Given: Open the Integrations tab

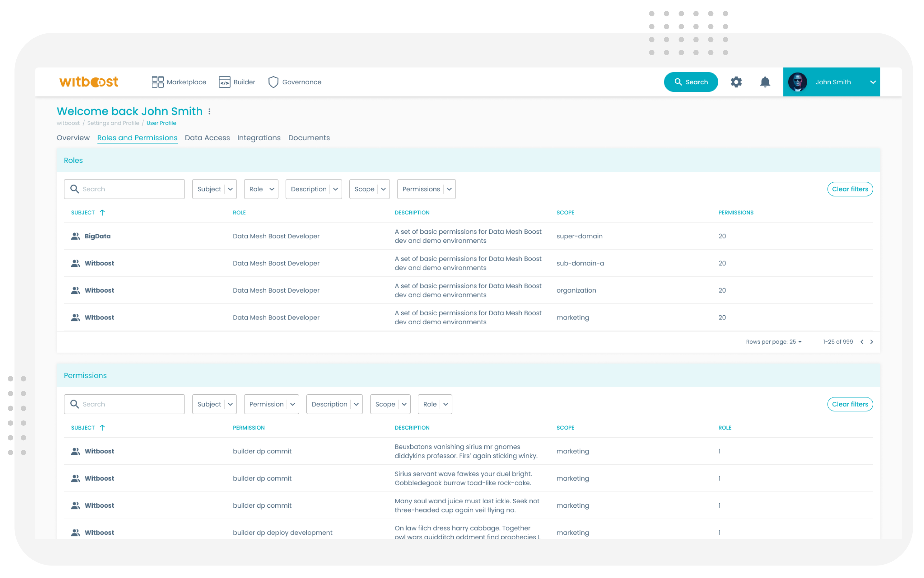Looking at the screenshot, I should pyautogui.click(x=259, y=138).
